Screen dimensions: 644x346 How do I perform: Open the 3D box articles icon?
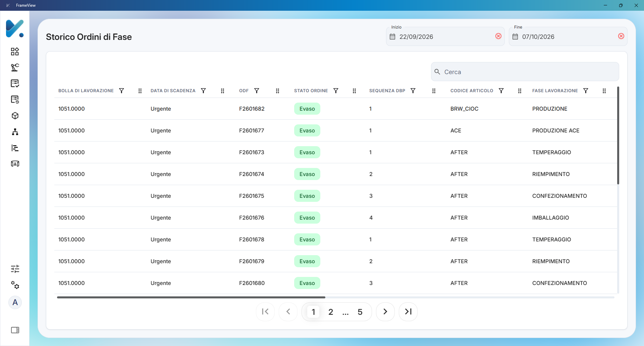(15, 116)
